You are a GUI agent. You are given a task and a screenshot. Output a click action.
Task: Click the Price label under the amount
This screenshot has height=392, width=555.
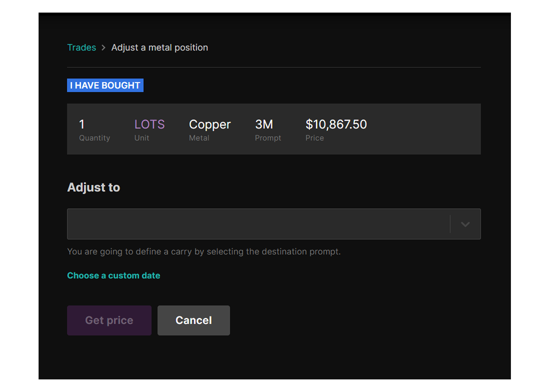click(314, 138)
